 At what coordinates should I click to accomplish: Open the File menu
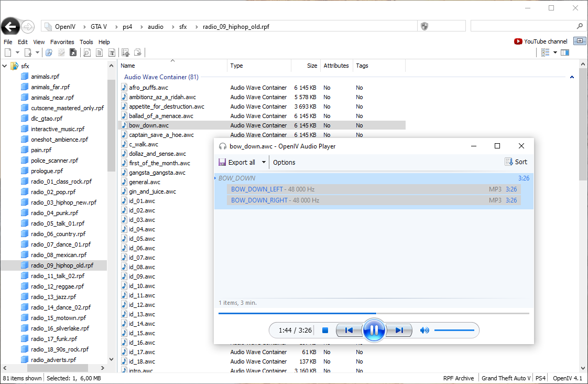tap(8, 42)
